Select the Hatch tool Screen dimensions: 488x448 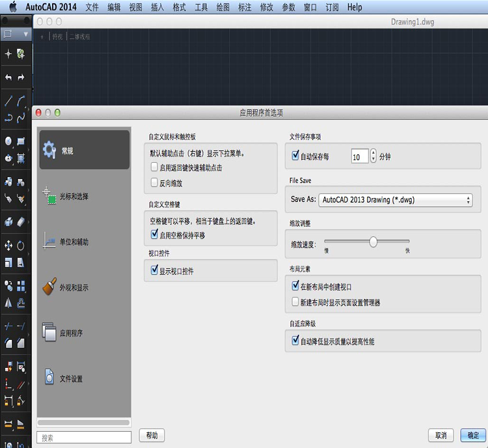21,158
